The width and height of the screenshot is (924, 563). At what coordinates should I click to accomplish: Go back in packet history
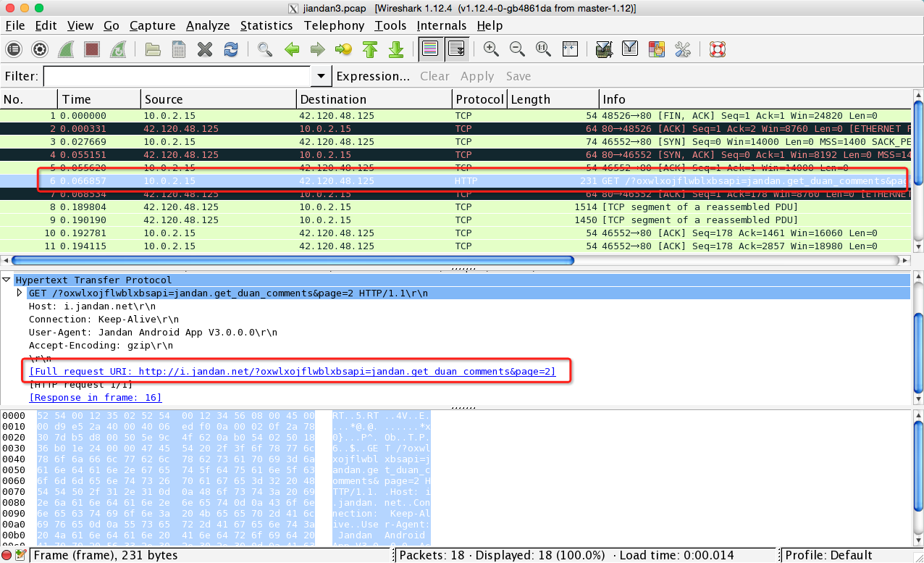click(292, 49)
